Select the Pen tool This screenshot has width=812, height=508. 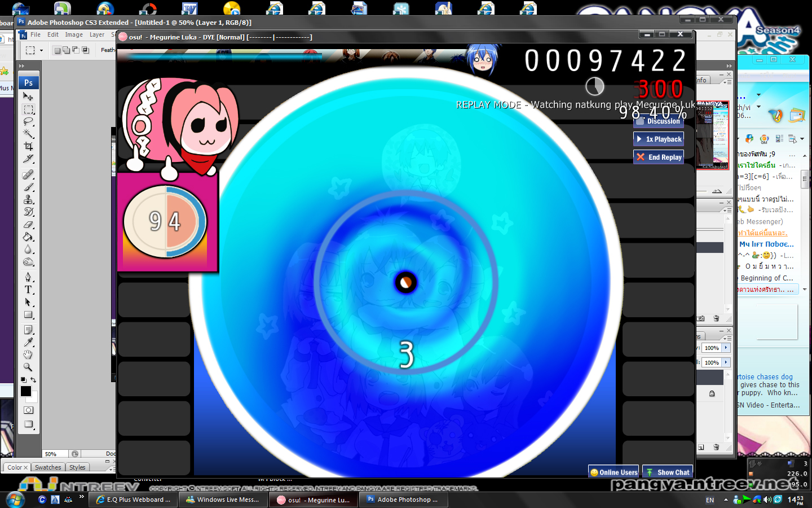click(x=28, y=277)
